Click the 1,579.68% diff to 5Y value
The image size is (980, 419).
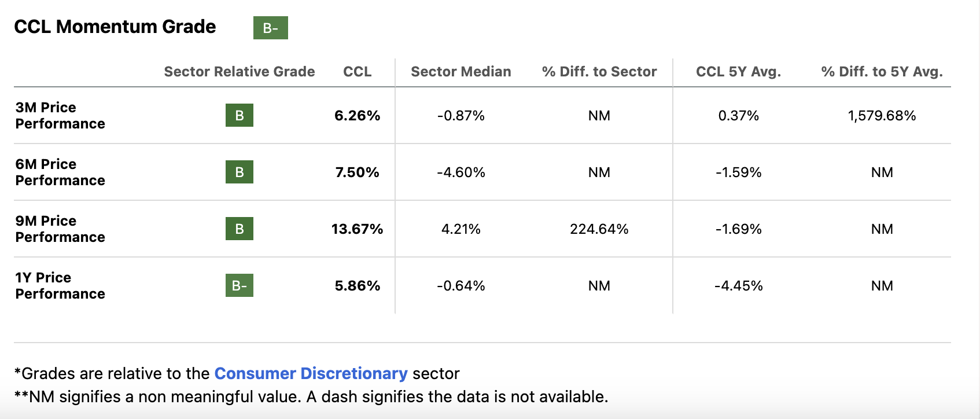click(882, 116)
